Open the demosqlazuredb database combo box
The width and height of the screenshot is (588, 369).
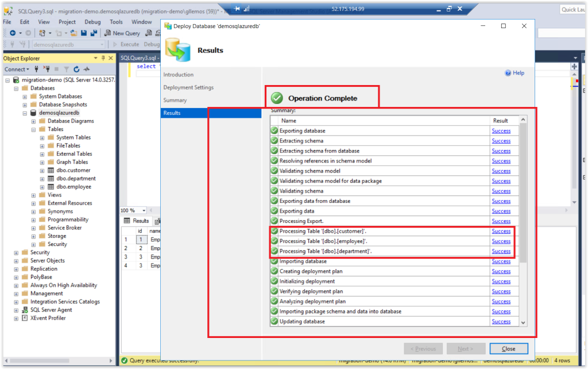[x=68, y=44]
